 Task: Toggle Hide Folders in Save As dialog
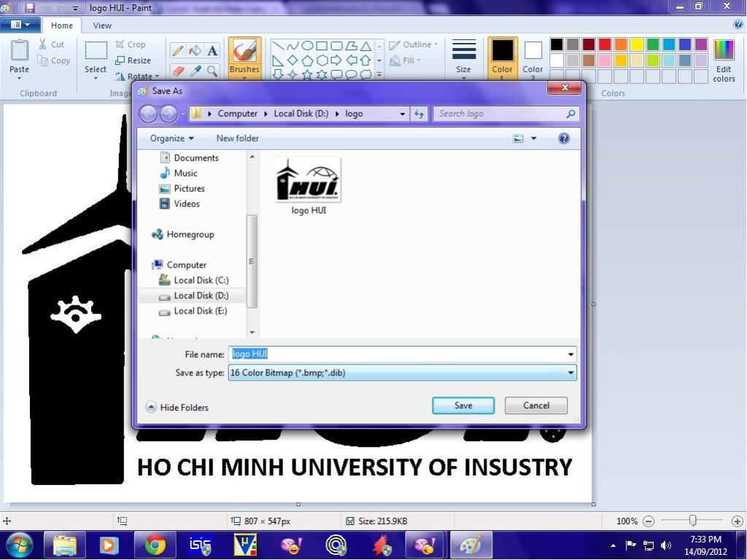point(177,408)
